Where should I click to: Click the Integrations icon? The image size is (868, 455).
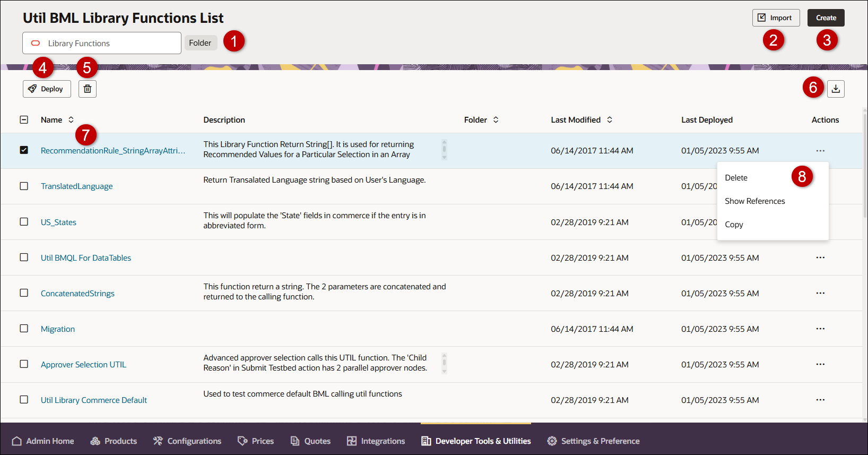coord(352,441)
